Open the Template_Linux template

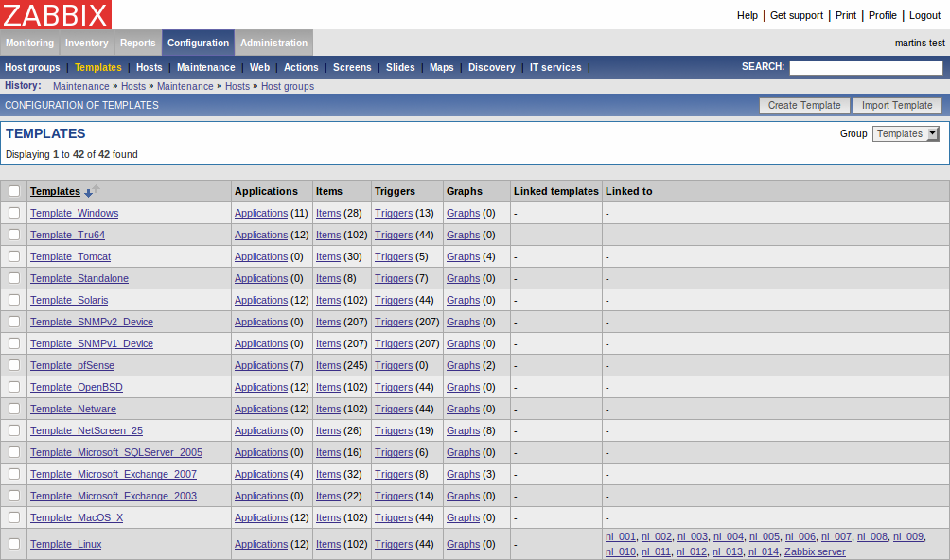tap(66, 544)
